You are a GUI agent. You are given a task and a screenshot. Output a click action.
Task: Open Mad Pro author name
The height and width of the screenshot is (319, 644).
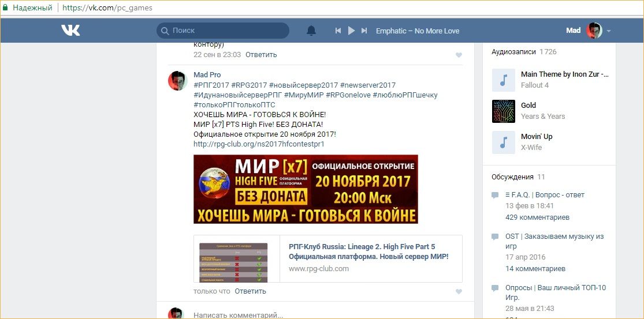[207, 74]
